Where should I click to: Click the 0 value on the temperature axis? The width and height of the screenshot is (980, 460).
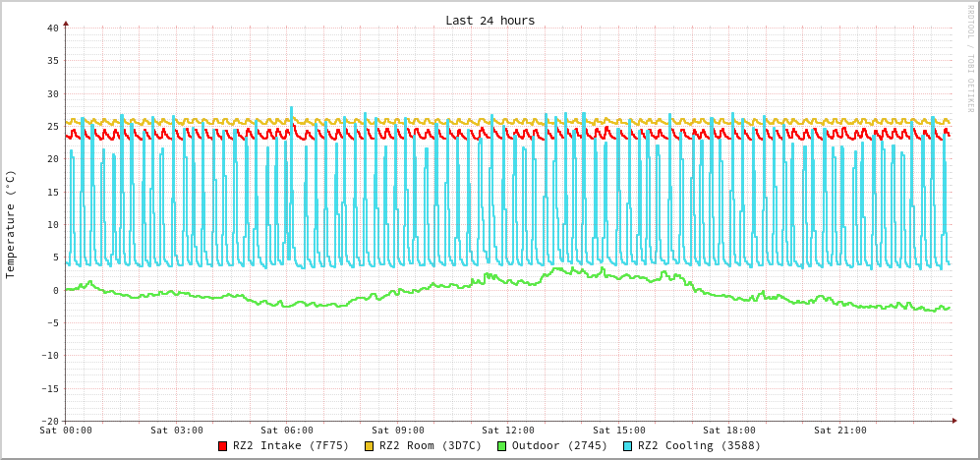56,290
